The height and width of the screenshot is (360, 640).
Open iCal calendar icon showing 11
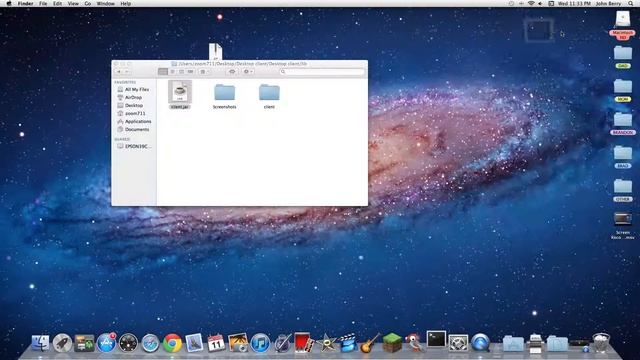click(x=216, y=343)
